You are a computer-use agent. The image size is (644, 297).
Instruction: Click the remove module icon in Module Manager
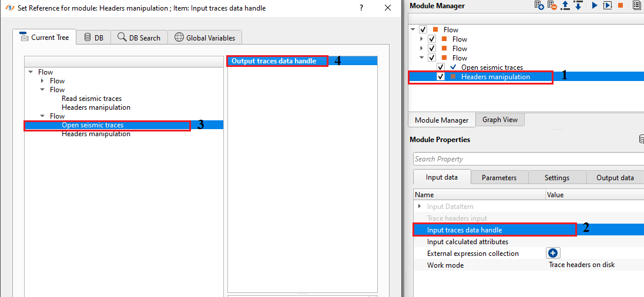pyautogui.click(x=552, y=5)
